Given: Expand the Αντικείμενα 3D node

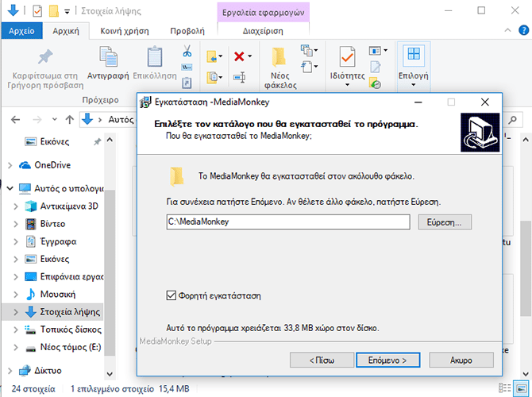Looking at the screenshot, I should point(16,206).
